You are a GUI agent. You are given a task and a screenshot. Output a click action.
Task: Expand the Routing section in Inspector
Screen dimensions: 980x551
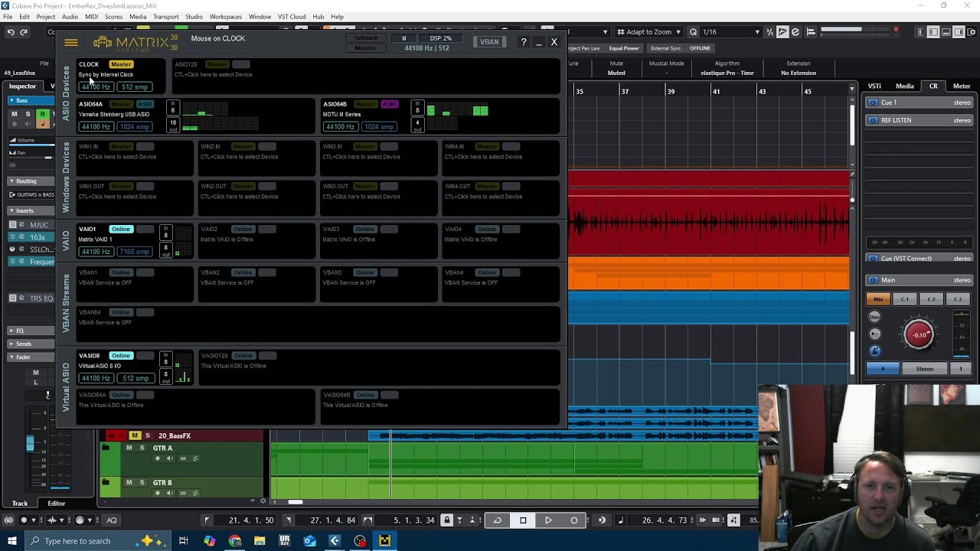(x=31, y=181)
